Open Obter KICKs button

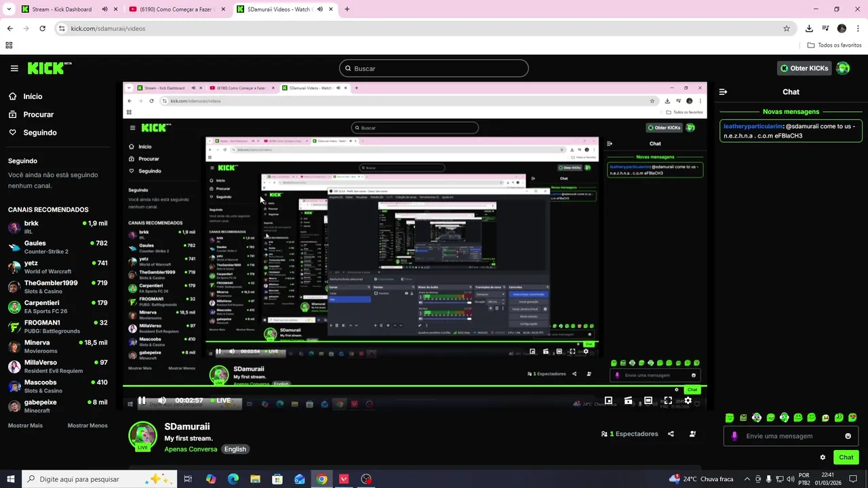click(804, 68)
